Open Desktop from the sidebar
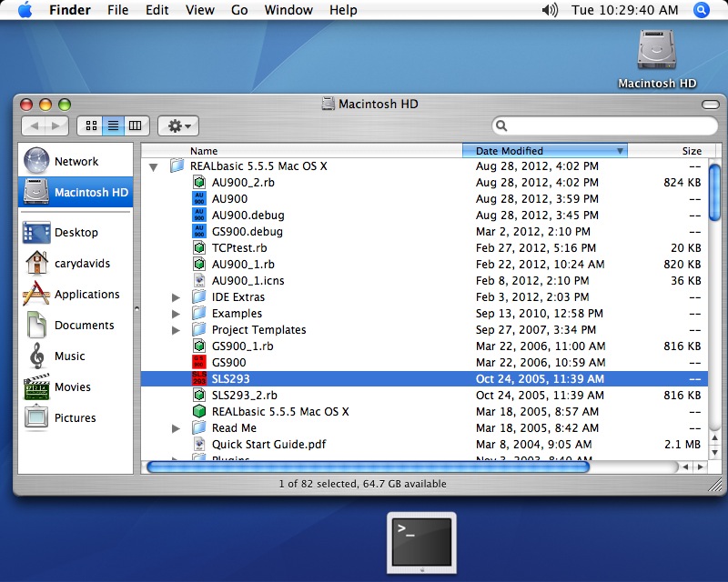Image resolution: width=728 pixels, height=582 pixels. (76, 232)
